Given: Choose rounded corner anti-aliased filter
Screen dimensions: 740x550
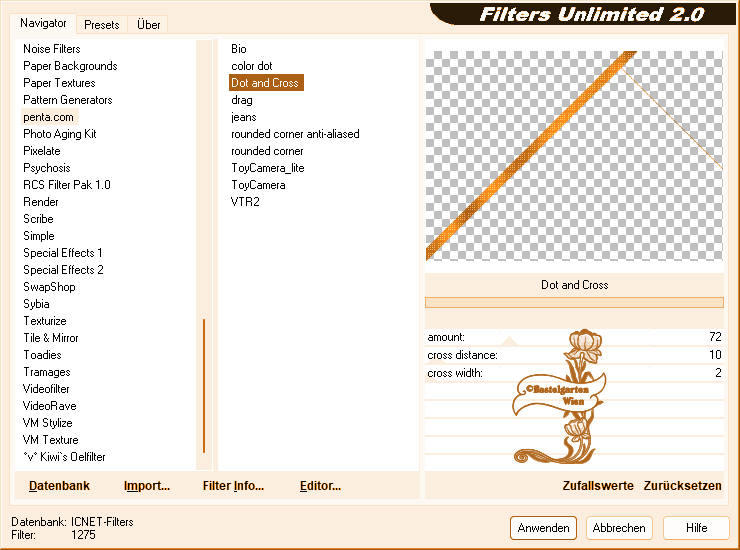Looking at the screenshot, I should click(295, 134).
